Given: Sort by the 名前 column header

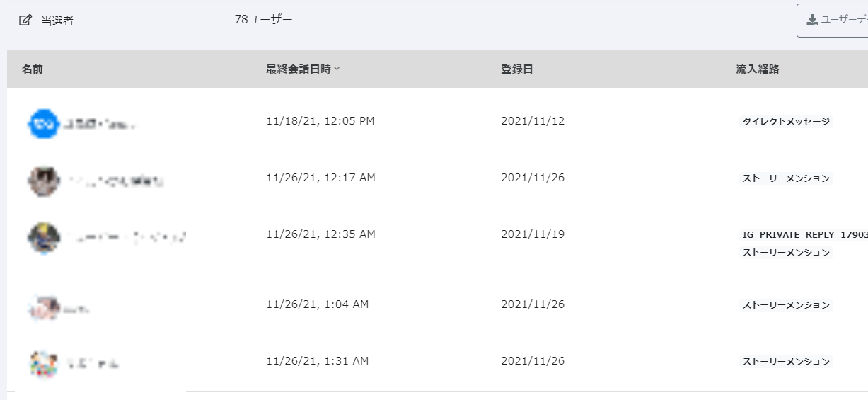Looking at the screenshot, I should click(33, 69).
